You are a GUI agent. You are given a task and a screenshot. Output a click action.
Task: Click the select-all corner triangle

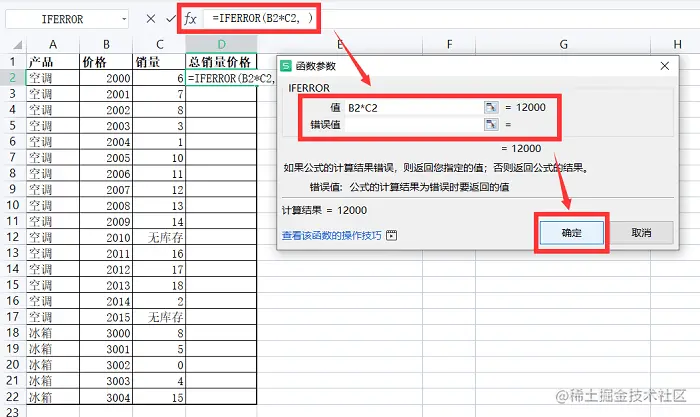(x=17, y=45)
